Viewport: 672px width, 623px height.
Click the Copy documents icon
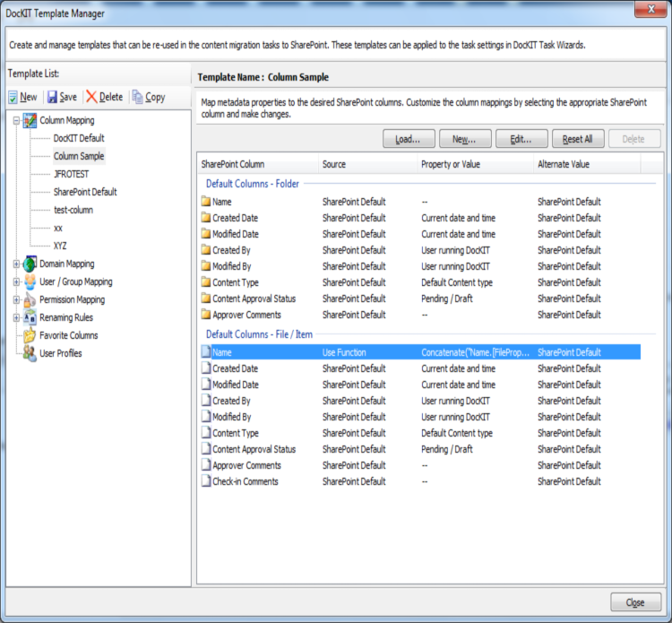(x=138, y=97)
